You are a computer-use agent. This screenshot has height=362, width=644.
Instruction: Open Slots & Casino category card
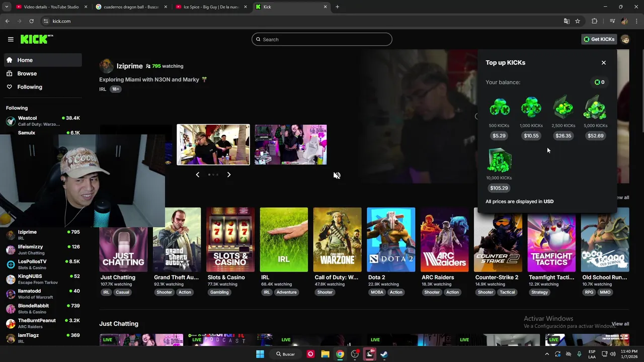click(230, 240)
